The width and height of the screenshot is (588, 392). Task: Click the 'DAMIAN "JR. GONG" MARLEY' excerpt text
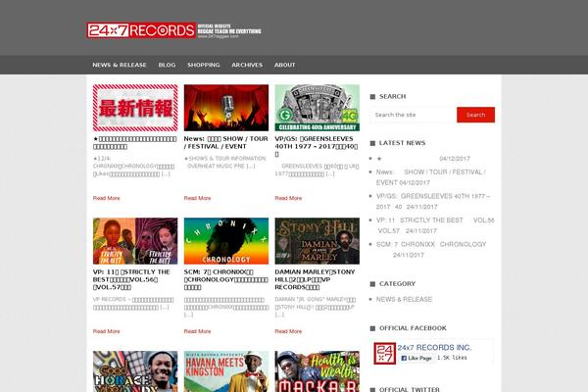coord(316,307)
